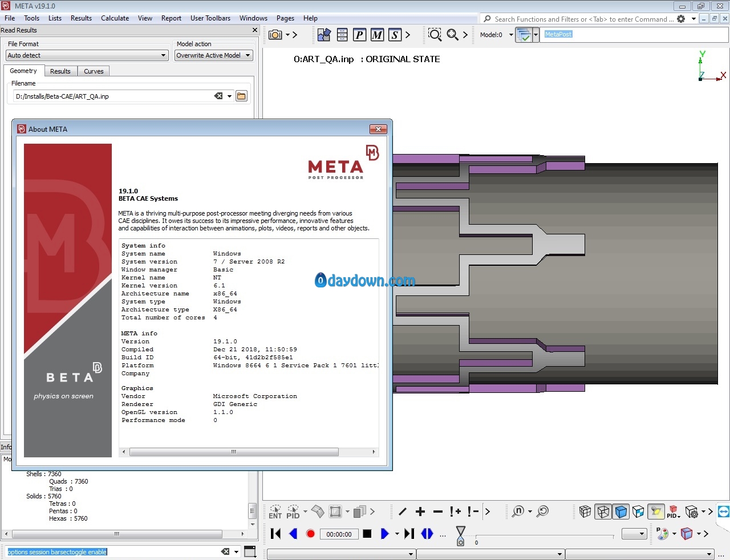Click the minus (remove) icon in focus toolbar
The height and width of the screenshot is (560, 730).
438,512
